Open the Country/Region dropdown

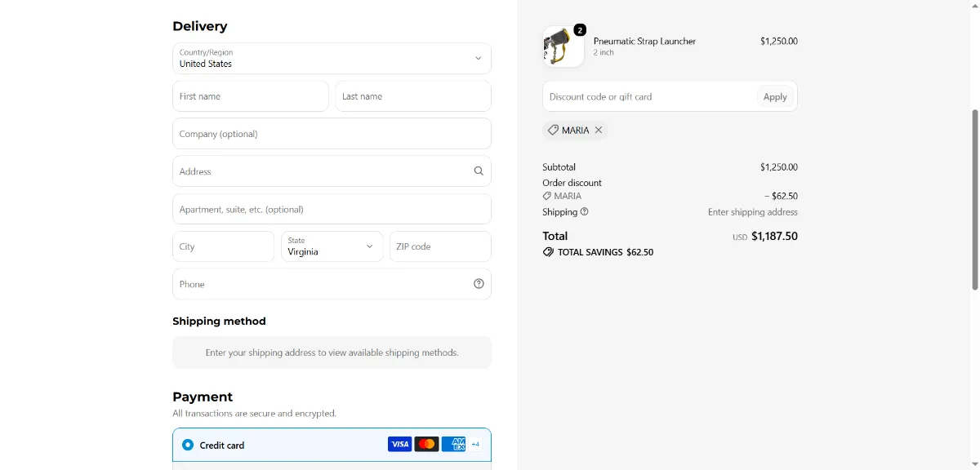[332, 59]
